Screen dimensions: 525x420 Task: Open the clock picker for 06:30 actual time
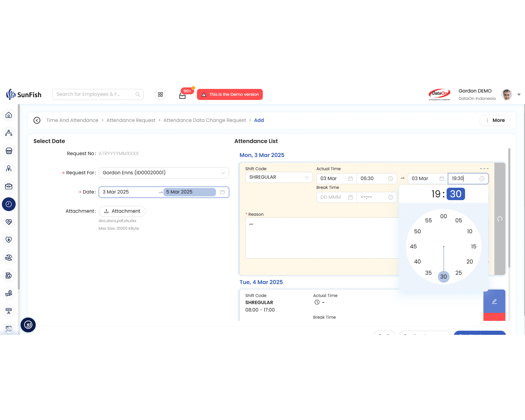(391, 178)
